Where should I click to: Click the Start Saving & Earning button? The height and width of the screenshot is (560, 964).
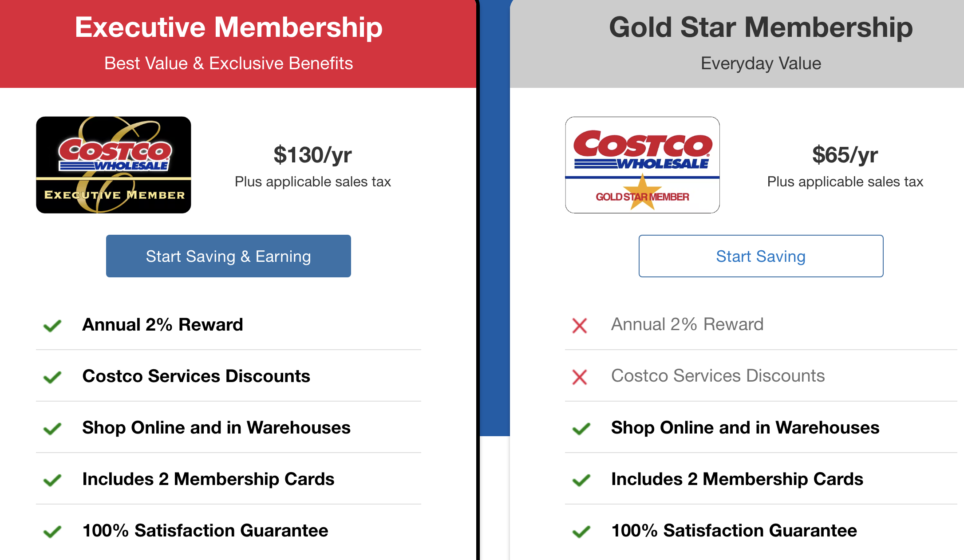[x=228, y=256]
